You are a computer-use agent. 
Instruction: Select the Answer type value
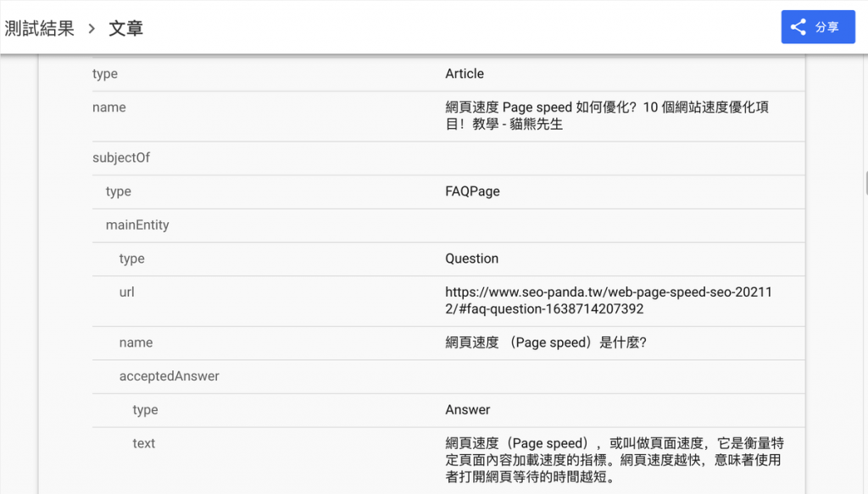click(x=468, y=410)
